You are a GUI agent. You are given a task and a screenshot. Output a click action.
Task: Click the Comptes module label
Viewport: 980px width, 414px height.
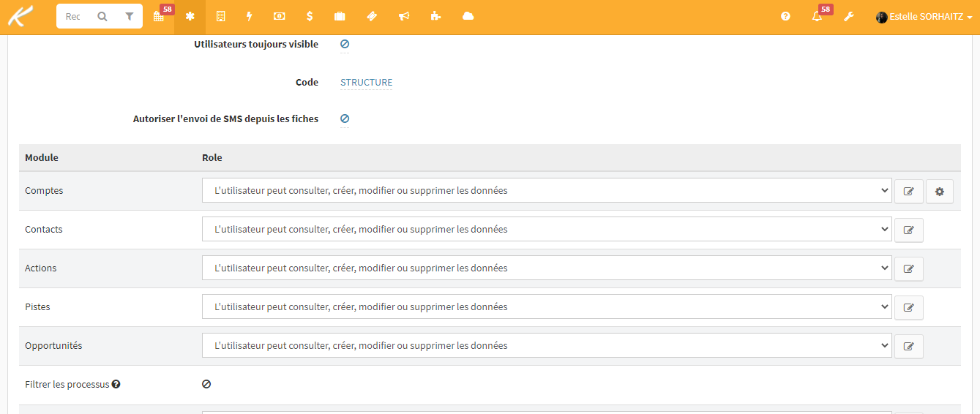[x=44, y=190]
